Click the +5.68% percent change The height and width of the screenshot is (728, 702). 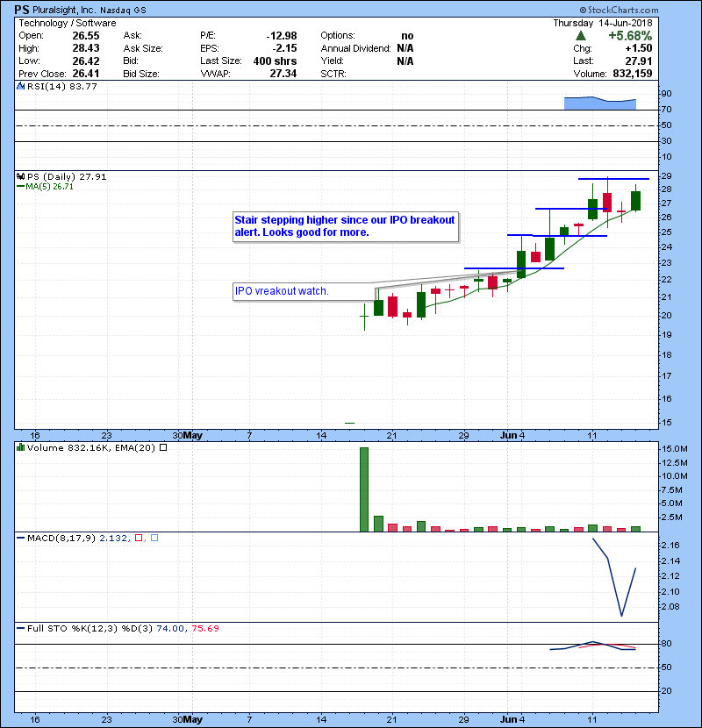point(630,36)
